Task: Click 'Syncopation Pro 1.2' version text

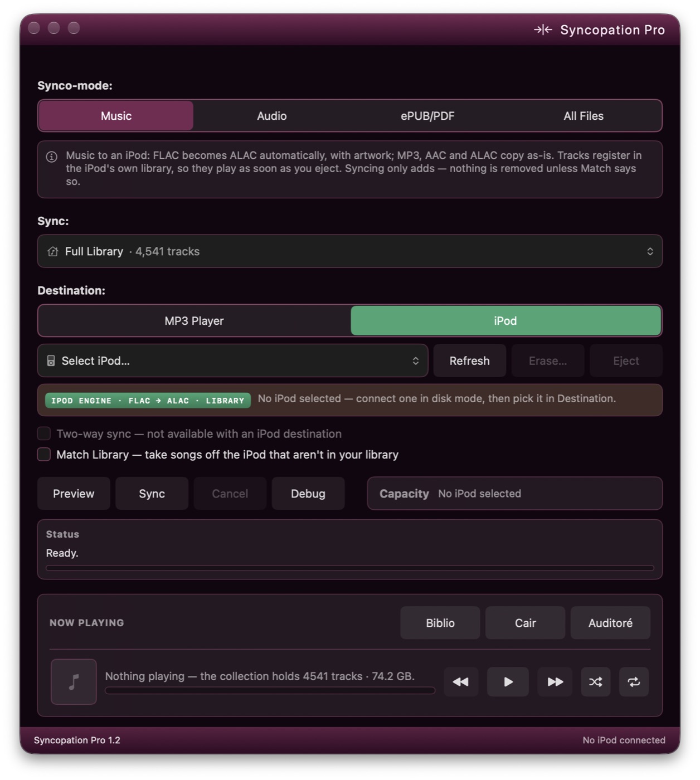Action: (77, 740)
